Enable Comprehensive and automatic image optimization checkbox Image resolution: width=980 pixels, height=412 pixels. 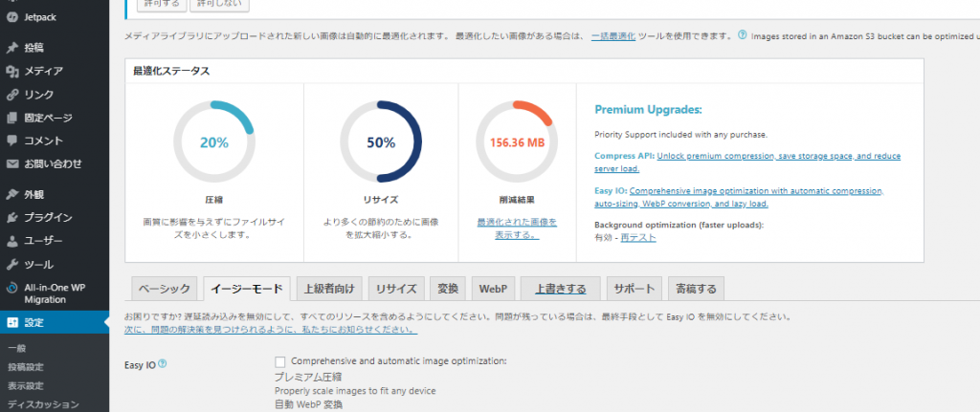280,361
